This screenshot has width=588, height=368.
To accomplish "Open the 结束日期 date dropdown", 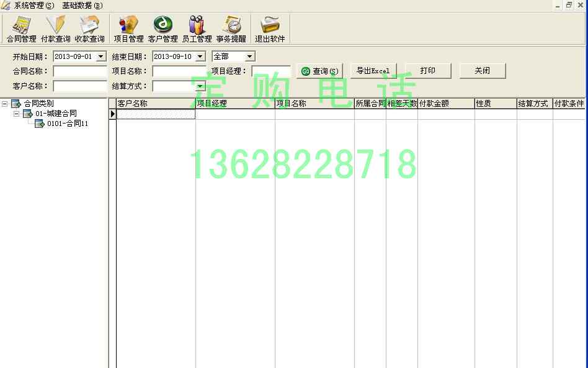I will point(200,56).
